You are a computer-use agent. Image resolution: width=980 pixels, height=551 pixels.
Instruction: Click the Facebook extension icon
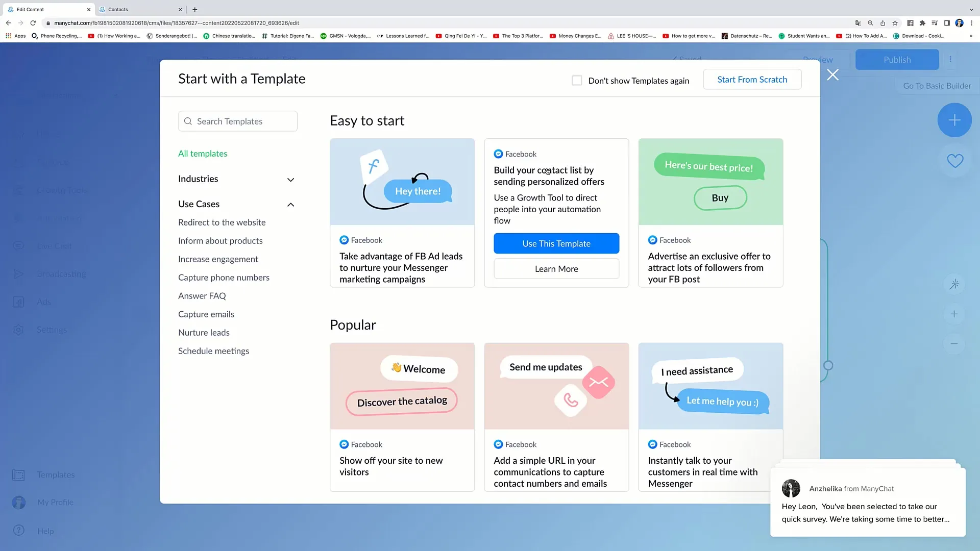click(910, 23)
